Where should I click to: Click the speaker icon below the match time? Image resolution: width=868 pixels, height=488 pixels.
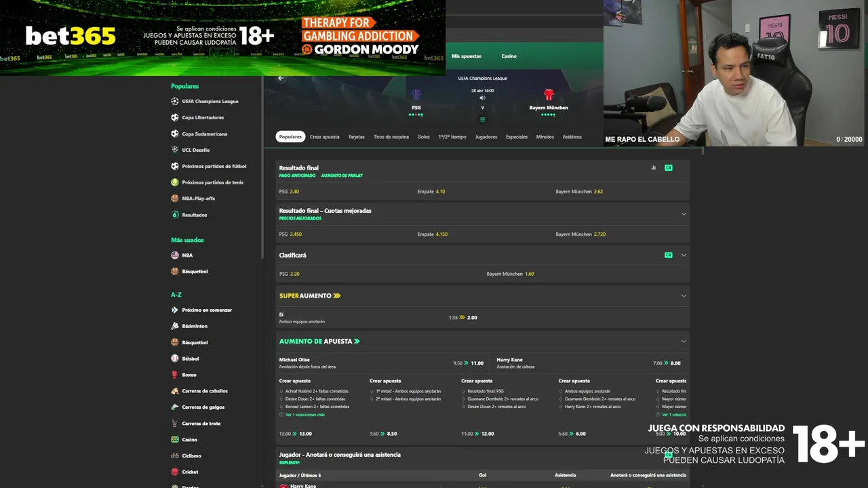(482, 98)
